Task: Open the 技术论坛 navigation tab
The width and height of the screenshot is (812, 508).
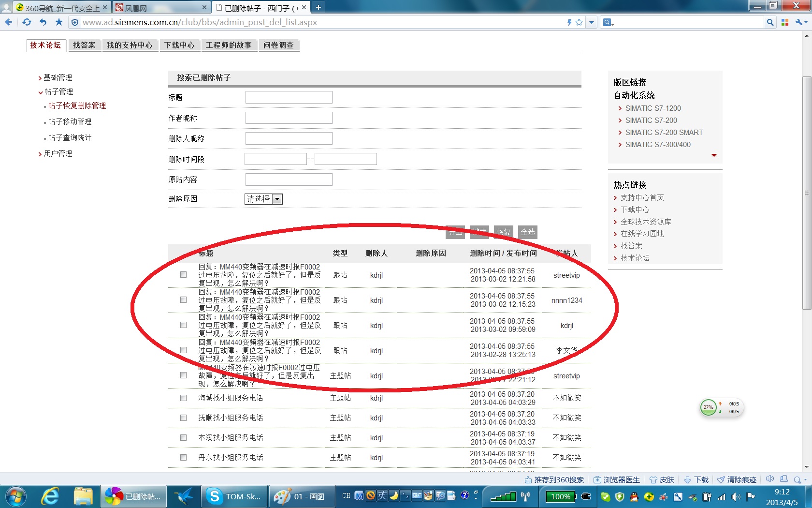Action: [45, 45]
